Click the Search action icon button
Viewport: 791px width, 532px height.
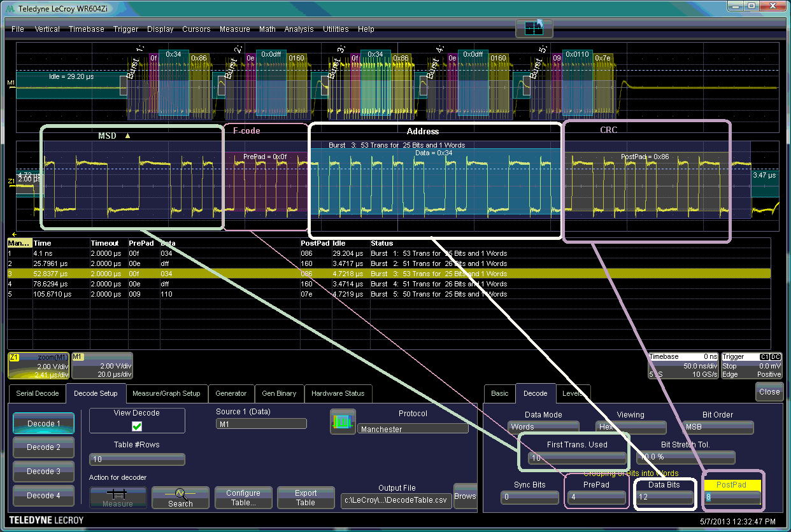tap(180, 498)
